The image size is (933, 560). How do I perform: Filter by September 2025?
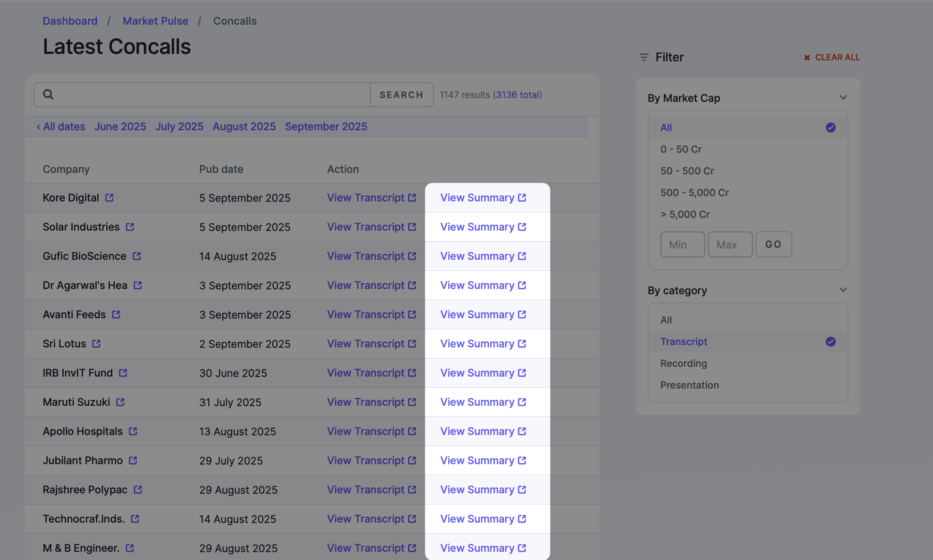[326, 127]
